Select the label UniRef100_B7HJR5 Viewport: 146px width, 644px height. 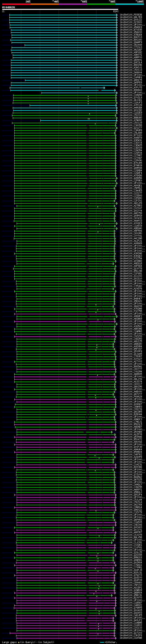(x=131, y=163)
